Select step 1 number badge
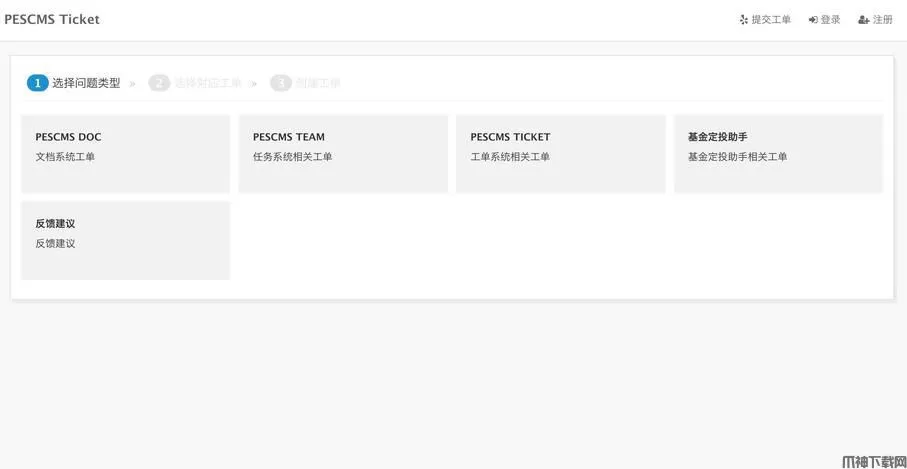The height and width of the screenshot is (469, 907). (x=38, y=83)
